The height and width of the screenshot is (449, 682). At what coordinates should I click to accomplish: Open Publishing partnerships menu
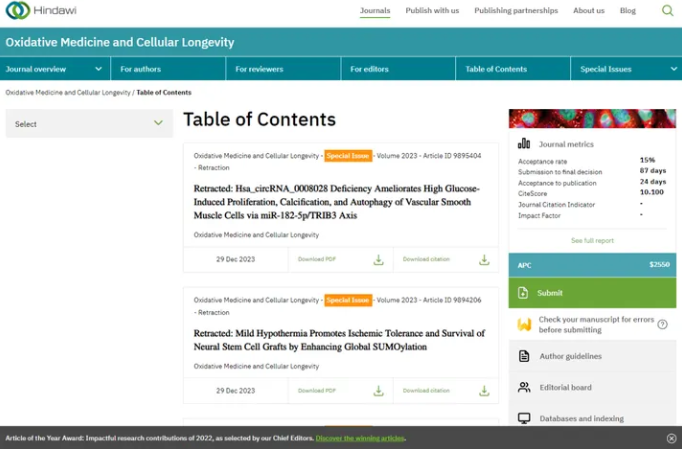516,10
